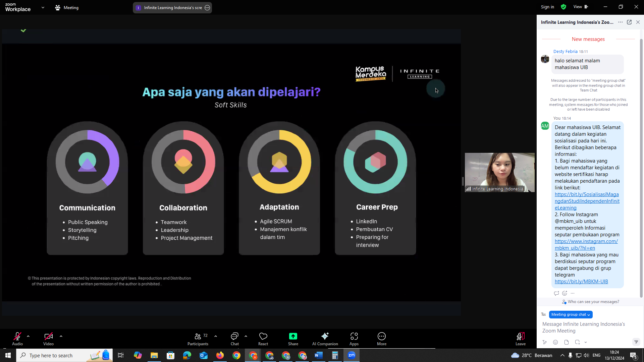
Task: Expand the Participants options caret
Action: pos(216,336)
